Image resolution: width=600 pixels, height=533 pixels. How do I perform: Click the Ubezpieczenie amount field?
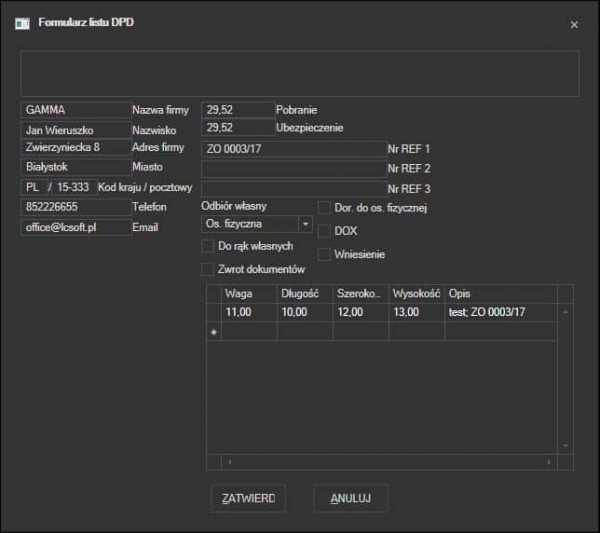(238, 128)
